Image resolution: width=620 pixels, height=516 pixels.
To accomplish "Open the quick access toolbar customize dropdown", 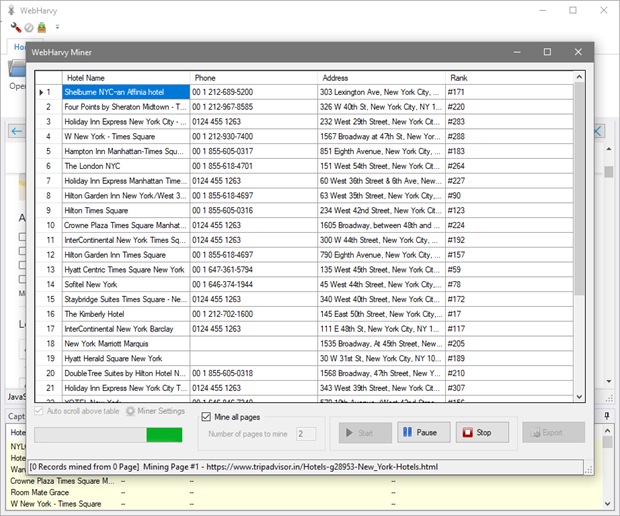I will tap(57, 27).
